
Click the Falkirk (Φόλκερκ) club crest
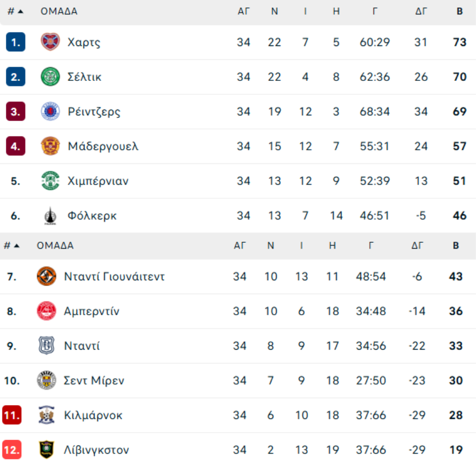[x=50, y=216]
